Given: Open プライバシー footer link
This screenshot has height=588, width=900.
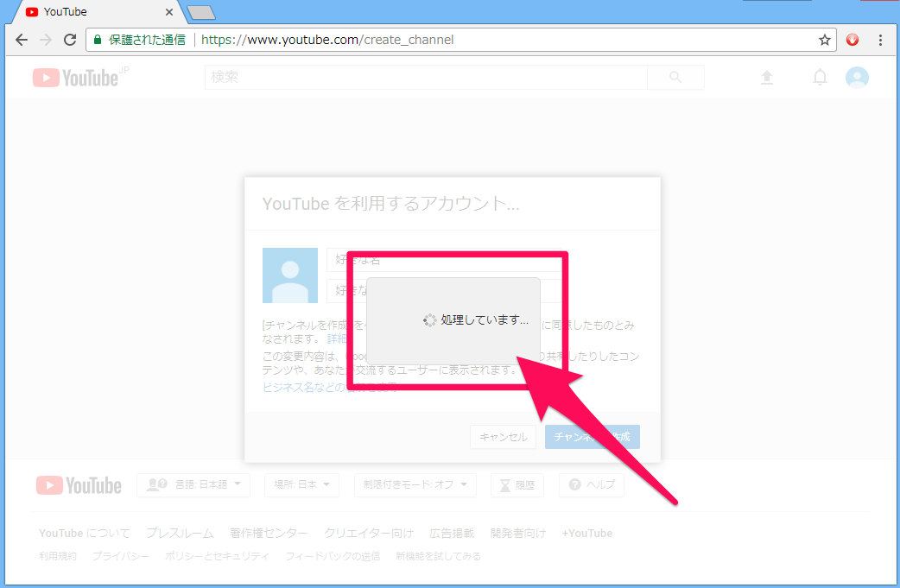Looking at the screenshot, I should [x=121, y=556].
